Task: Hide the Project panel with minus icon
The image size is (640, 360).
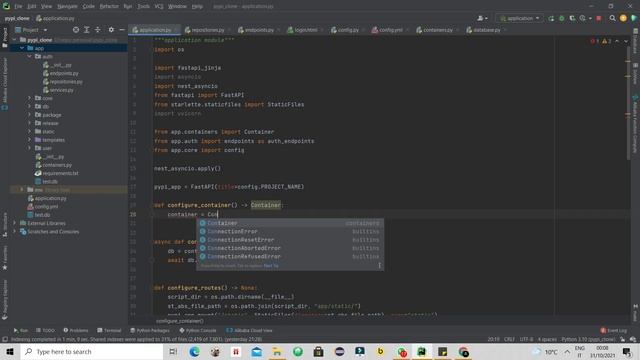Action: [122, 30]
